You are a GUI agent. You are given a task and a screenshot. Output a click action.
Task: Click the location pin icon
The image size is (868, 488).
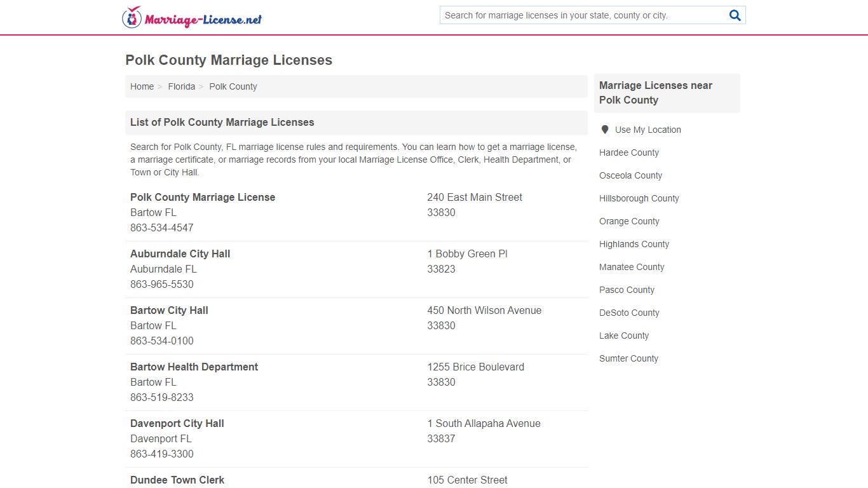(605, 130)
